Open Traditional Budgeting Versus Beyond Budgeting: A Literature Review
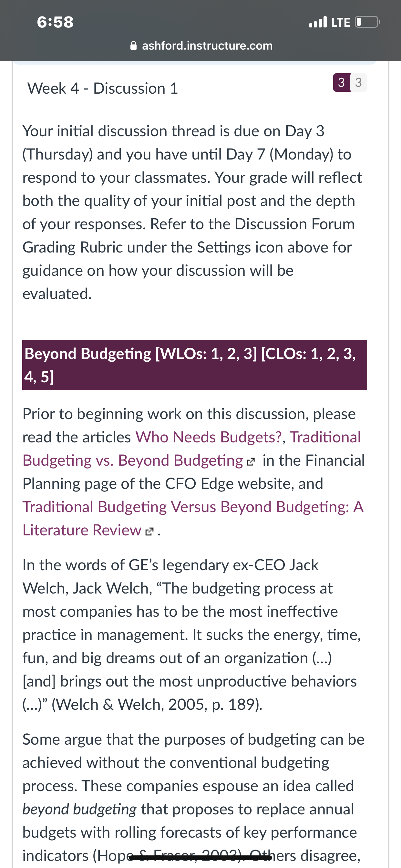The image size is (401, 868). pyautogui.click(x=193, y=518)
